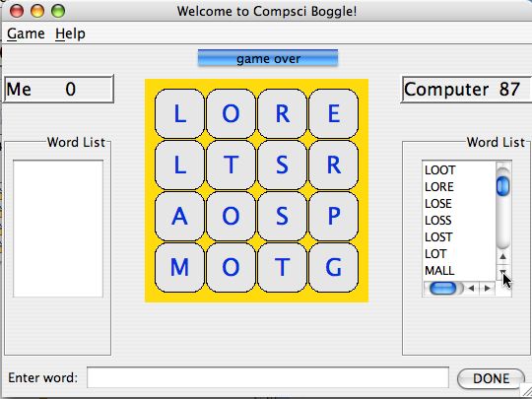
Task: Click the DONE button
Action: [491, 378]
